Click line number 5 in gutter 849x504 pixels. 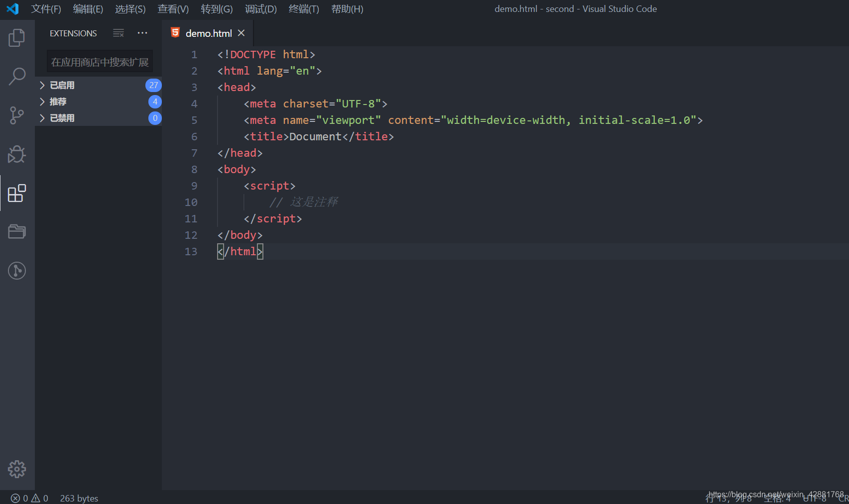click(194, 120)
